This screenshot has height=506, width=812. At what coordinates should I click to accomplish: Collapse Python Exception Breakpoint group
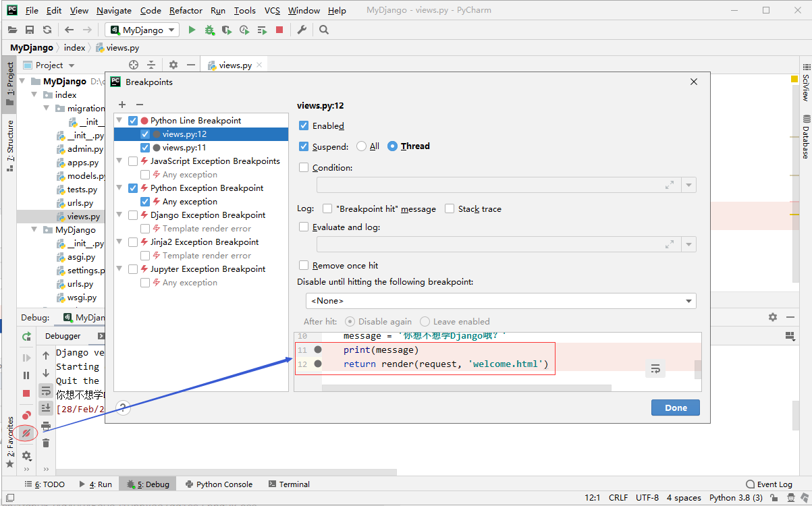(x=119, y=188)
